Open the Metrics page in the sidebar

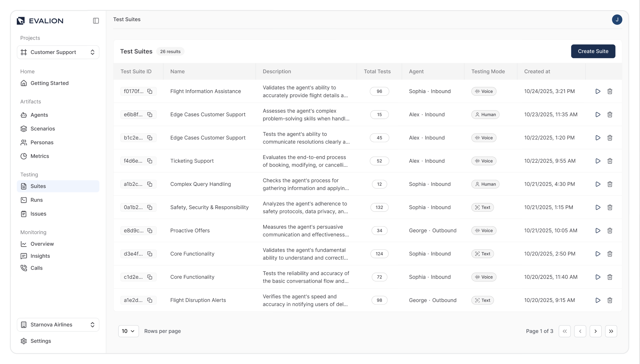point(40,156)
